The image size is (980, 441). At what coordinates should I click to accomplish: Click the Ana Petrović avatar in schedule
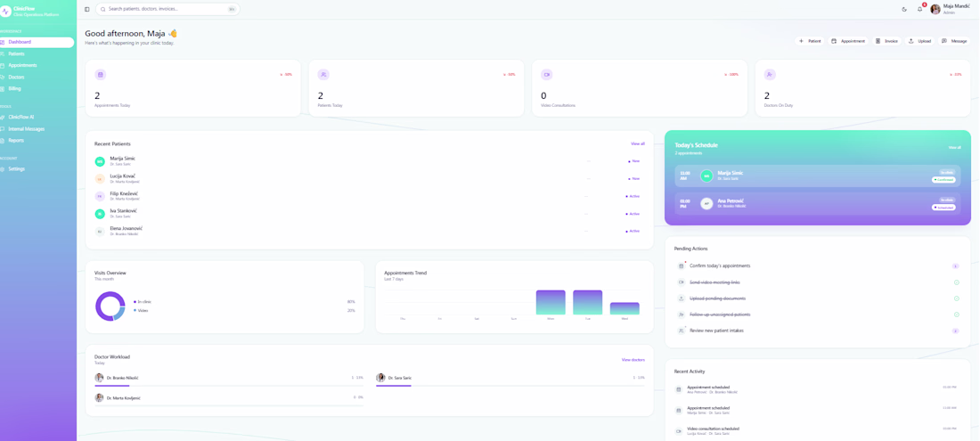click(x=706, y=204)
